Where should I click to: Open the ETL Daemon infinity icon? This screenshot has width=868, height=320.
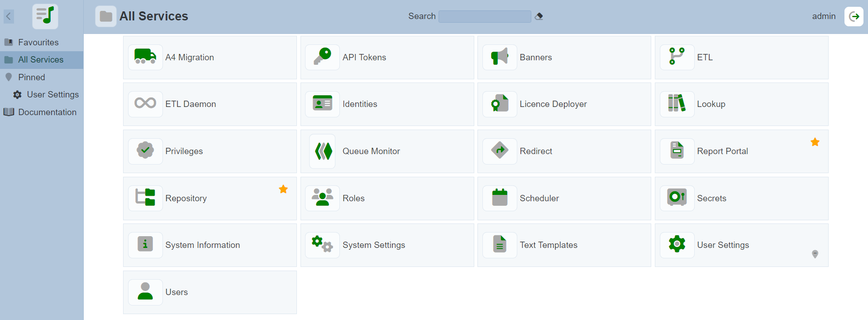145,104
